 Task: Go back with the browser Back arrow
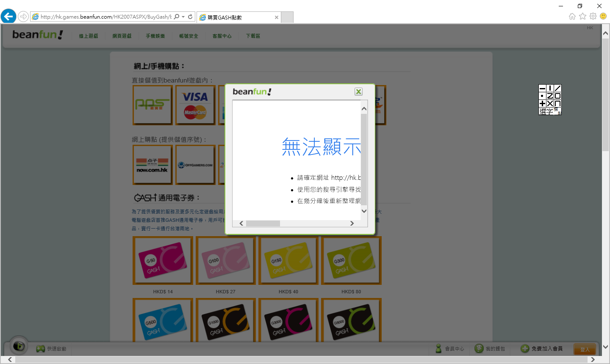pyautogui.click(x=8, y=17)
